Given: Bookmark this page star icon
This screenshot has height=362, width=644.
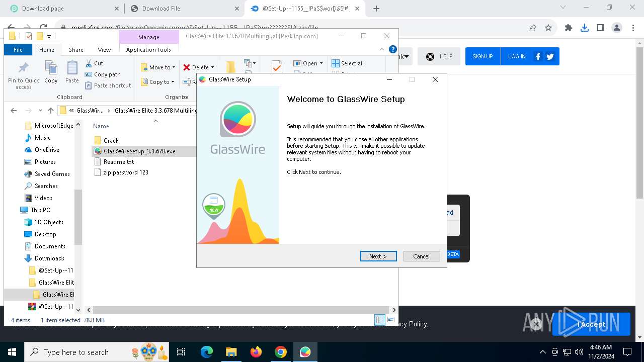Looking at the screenshot, I should (x=548, y=28).
